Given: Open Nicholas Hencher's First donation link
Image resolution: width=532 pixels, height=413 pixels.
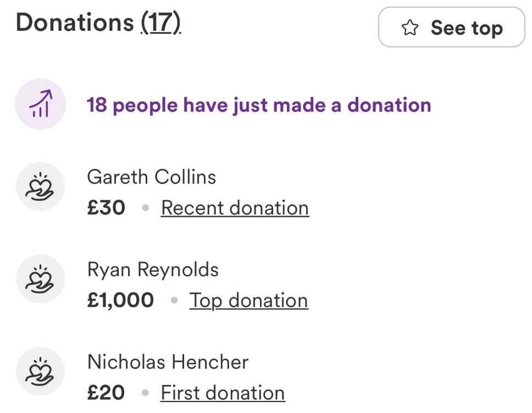Looking at the screenshot, I should tap(222, 392).
